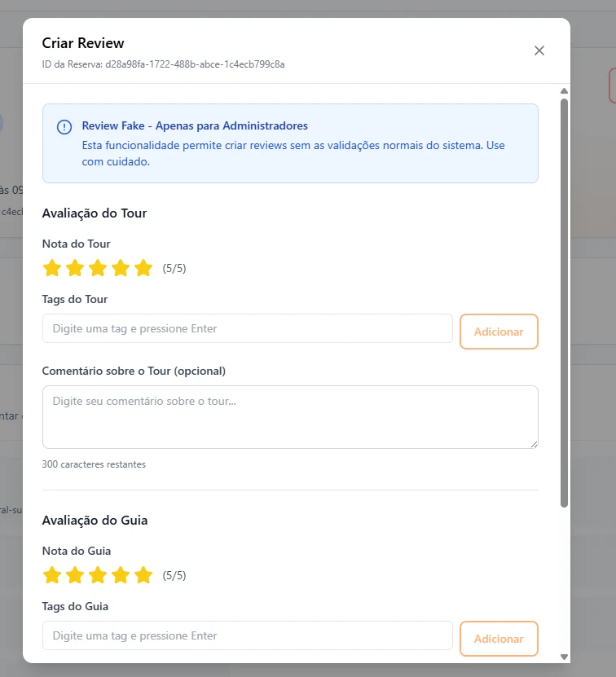The height and width of the screenshot is (677, 616).
Task: Click the scrollbar down arrow
Action: 564,657
